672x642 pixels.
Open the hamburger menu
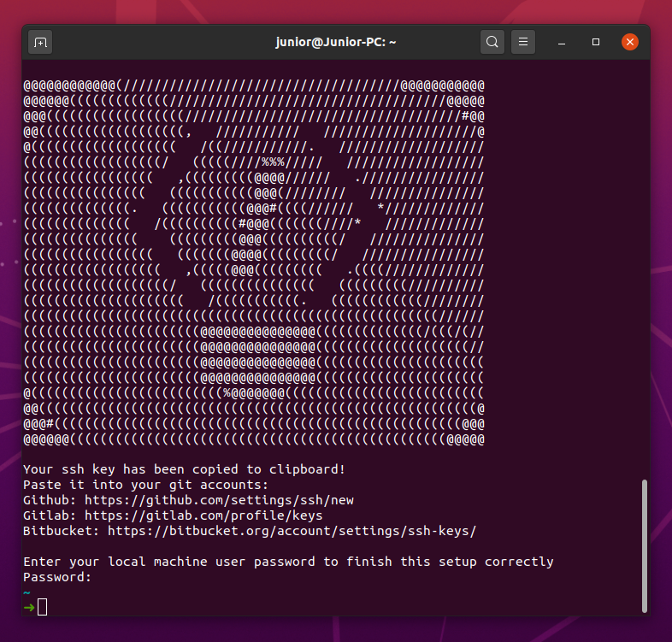pos(523,42)
